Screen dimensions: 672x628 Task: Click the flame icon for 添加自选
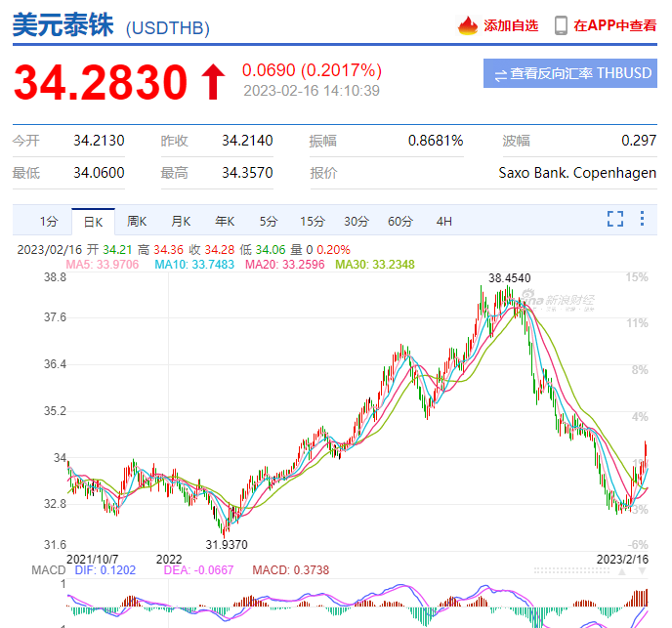coord(468,25)
